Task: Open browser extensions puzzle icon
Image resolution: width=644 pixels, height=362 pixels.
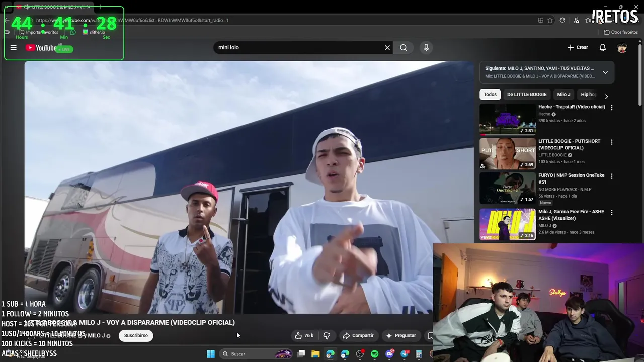Action: (562, 20)
